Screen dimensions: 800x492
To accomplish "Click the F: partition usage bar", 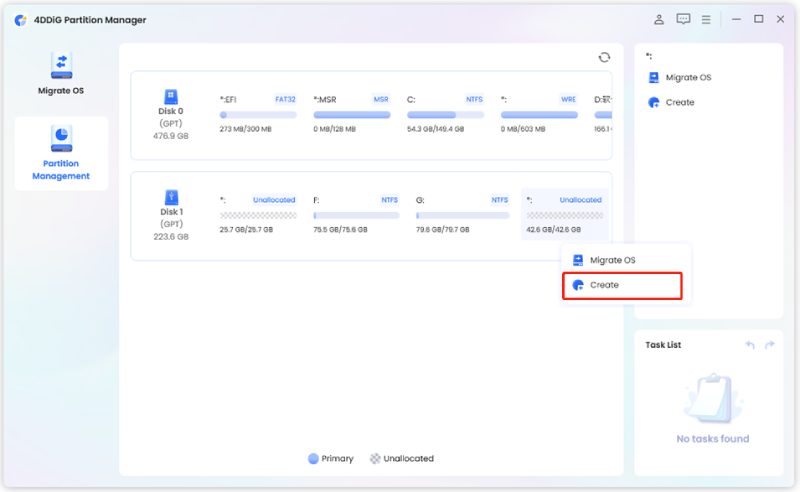I will (x=356, y=215).
